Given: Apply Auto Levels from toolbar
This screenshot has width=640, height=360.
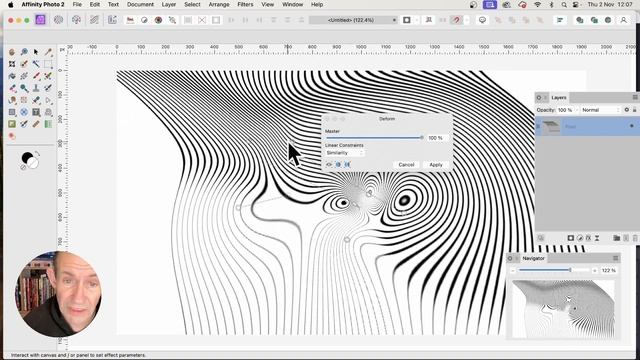Looking at the screenshot, I should pyautogui.click(x=130, y=20).
